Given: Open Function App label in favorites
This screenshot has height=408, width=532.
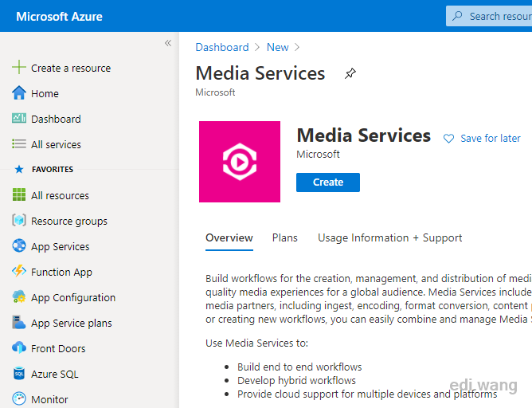Looking at the screenshot, I should (62, 273).
